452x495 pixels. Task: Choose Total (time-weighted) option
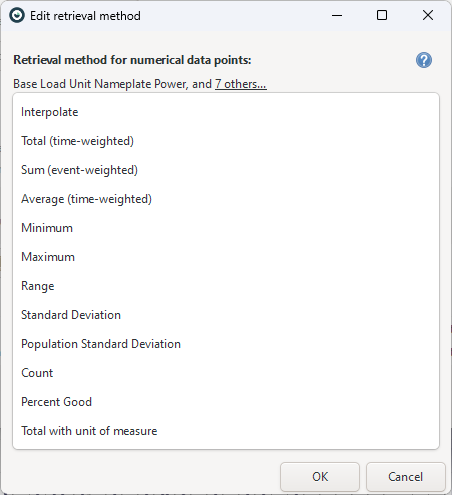(x=226, y=141)
